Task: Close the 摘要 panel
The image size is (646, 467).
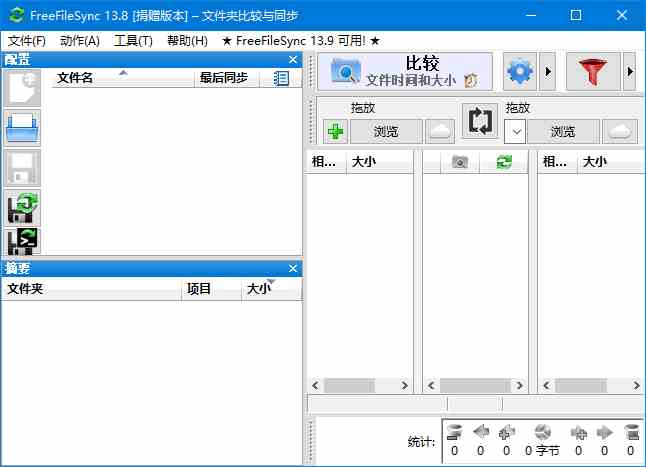Action: (x=293, y=268)
